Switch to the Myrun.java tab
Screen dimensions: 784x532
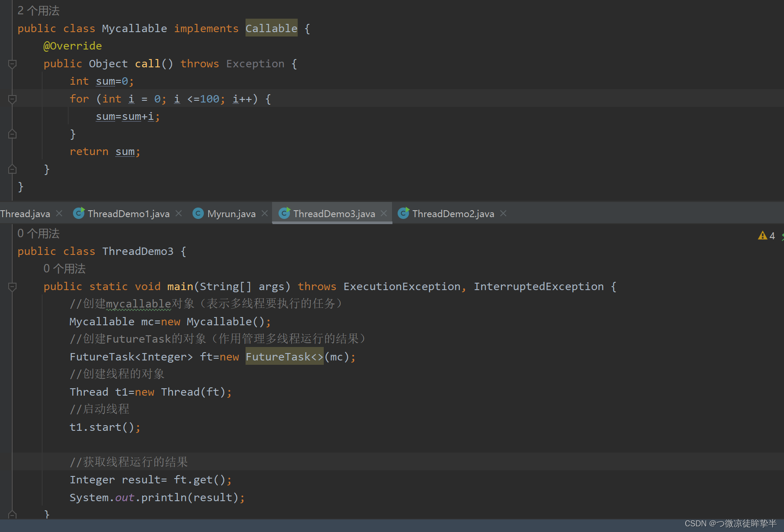click(x=231, y=214)
